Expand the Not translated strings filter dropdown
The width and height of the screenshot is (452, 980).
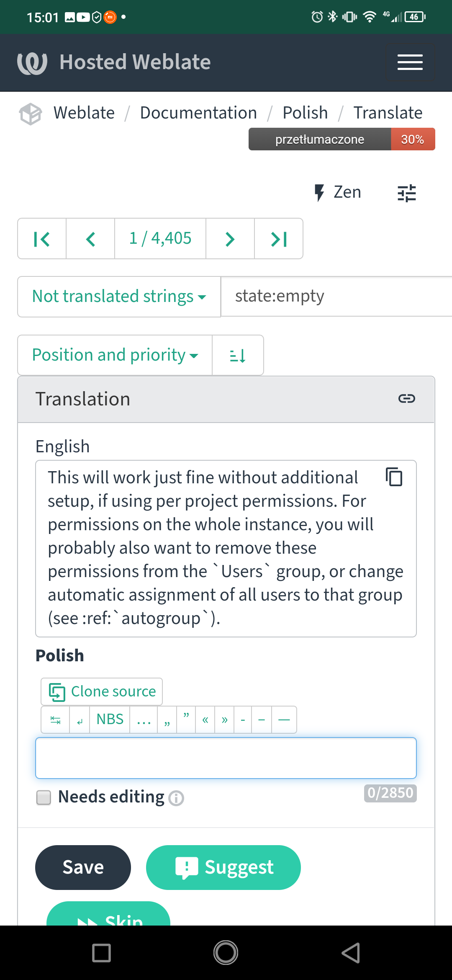pyautogui.click(x=119, y=297)
